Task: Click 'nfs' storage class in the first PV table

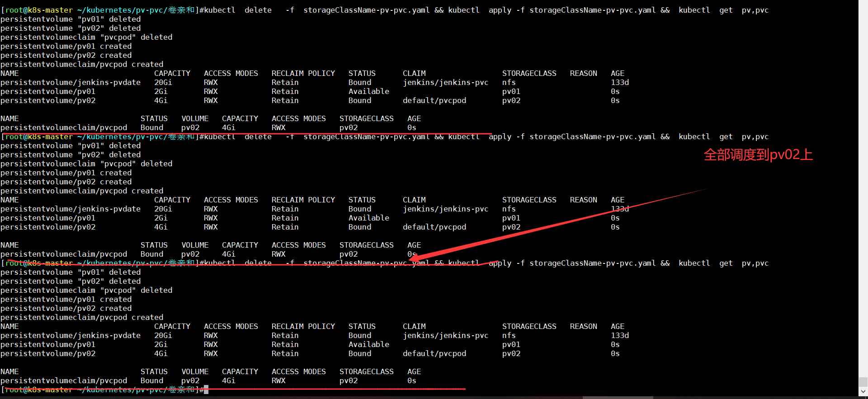Action: 509,82
